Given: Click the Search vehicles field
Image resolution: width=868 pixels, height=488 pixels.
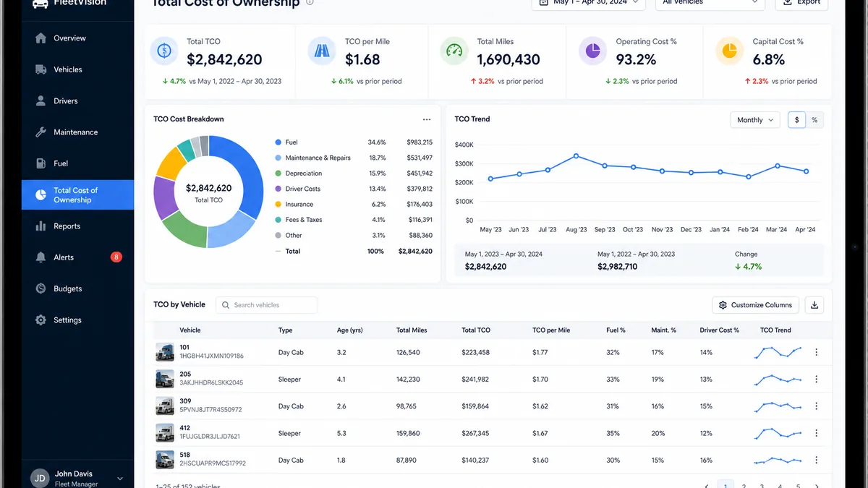Looking at the screenshot, I should point(266,305).
